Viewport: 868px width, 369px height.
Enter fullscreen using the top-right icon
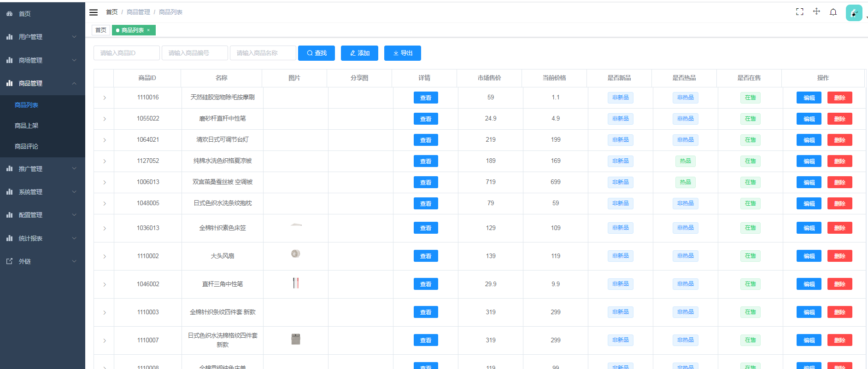[x=800, y=12]
